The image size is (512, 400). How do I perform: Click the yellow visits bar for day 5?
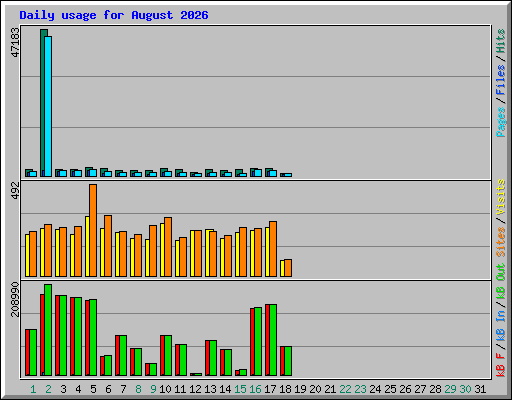pos(87,246)
